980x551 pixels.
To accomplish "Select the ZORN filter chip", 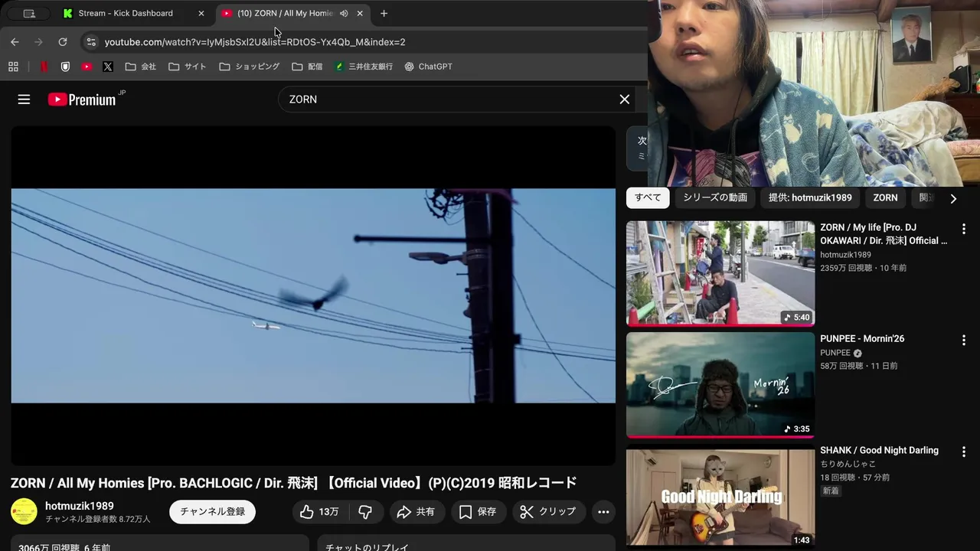I will click(x=885, y=197).
